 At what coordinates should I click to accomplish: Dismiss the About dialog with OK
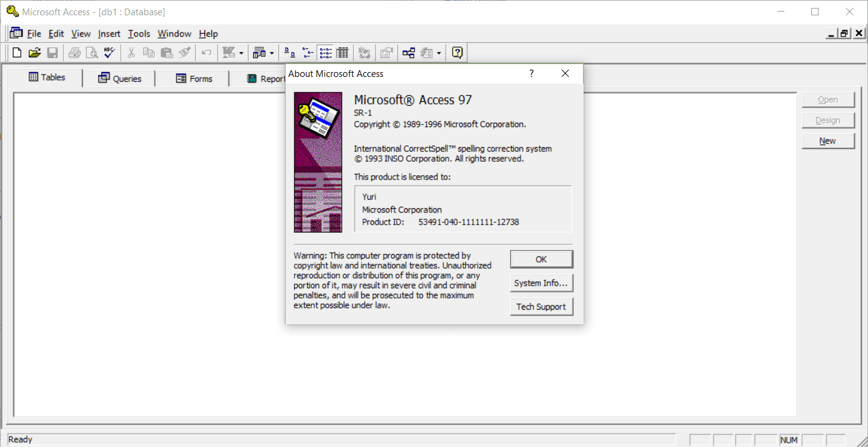[x=541, y=258]
